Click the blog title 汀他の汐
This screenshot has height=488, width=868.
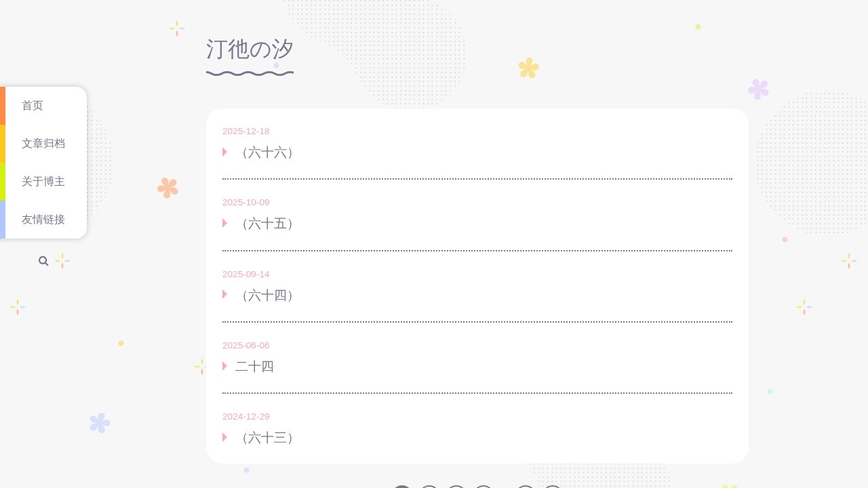click(250, 49)
